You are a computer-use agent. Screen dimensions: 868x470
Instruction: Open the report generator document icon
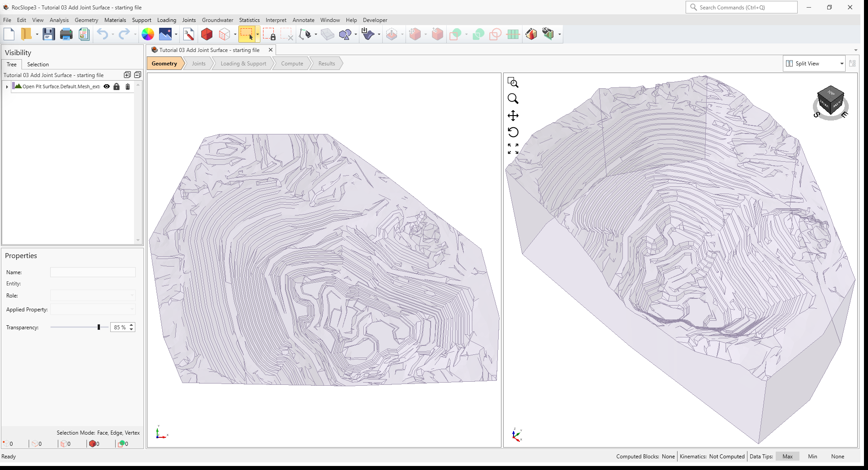pos(84,34)
